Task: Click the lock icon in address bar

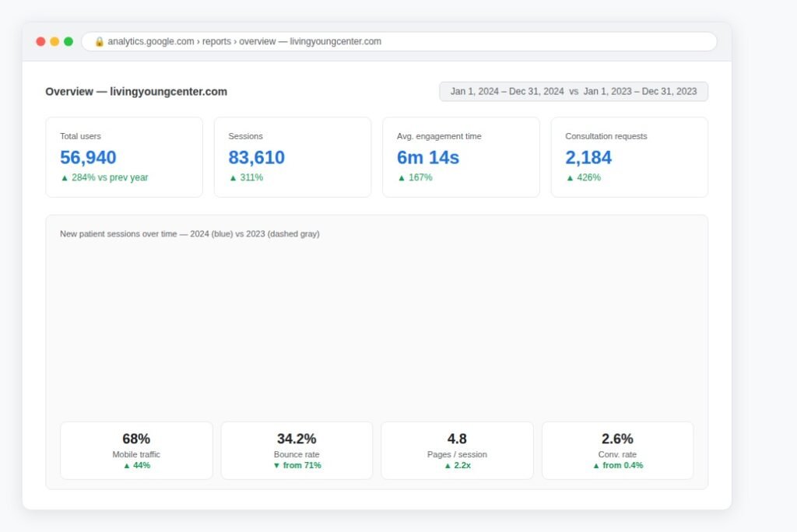Action: pyautogui.click(x=99, y=42)
